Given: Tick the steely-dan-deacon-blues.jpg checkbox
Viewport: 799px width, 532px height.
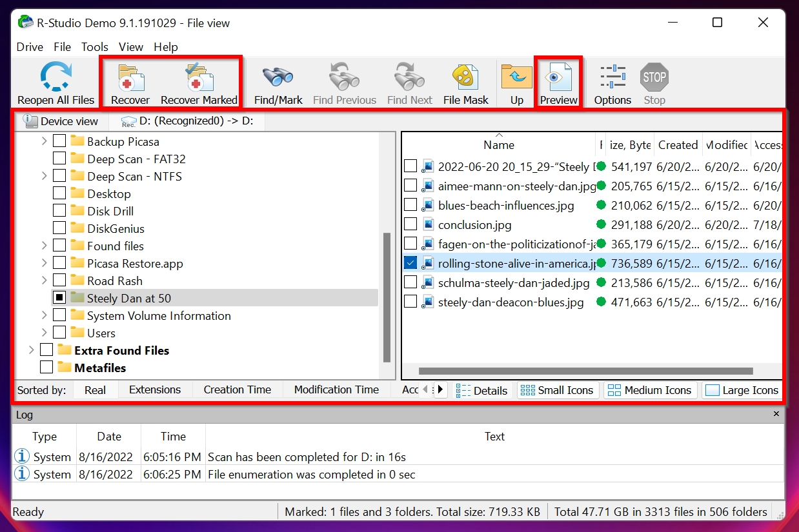Looking at the screenshot, I should (x=410, y=302).
